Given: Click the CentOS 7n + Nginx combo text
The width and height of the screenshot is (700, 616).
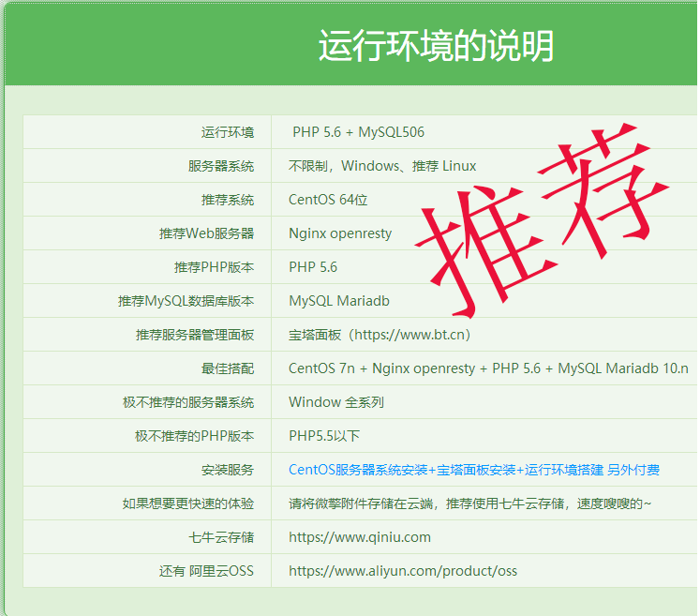Looking at the screenshot, I should coord(488,368).
